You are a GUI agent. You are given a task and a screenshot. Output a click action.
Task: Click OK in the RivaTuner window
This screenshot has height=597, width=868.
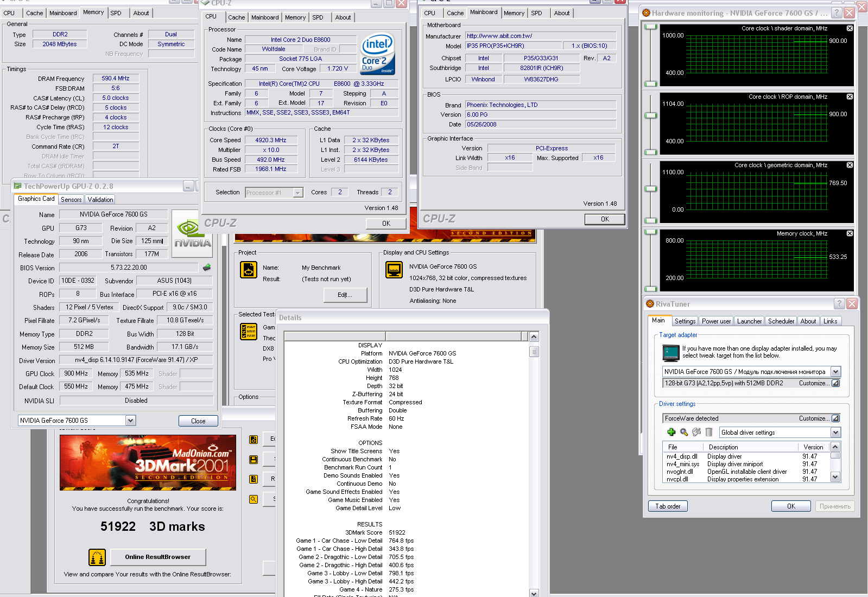791,506
